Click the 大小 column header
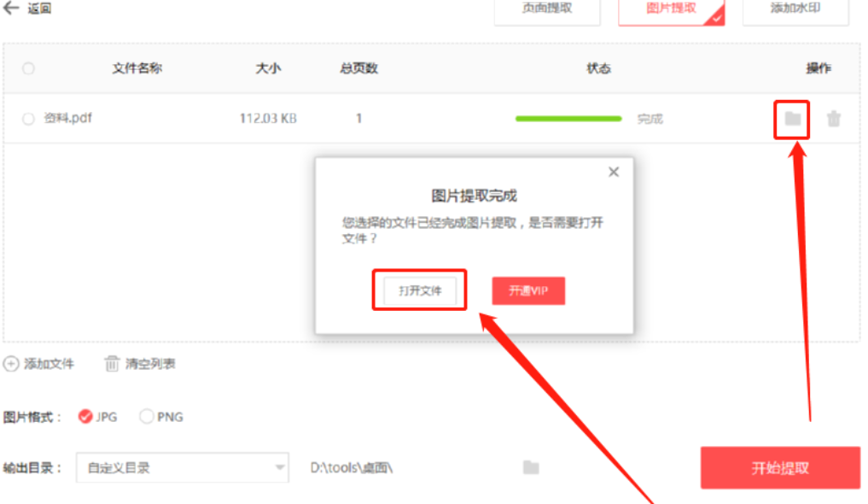 (x=269, y=68)
